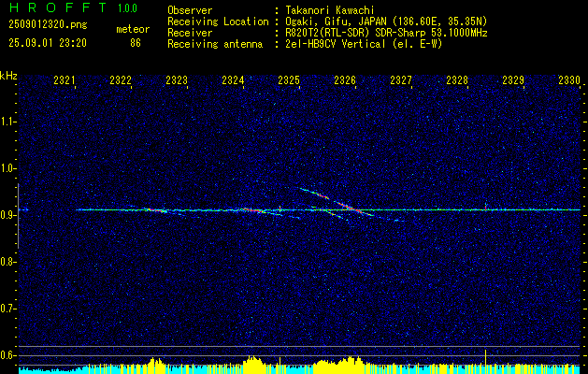Click the meteor count value 86
The image size is (588, 374).
tap(136, 43)
